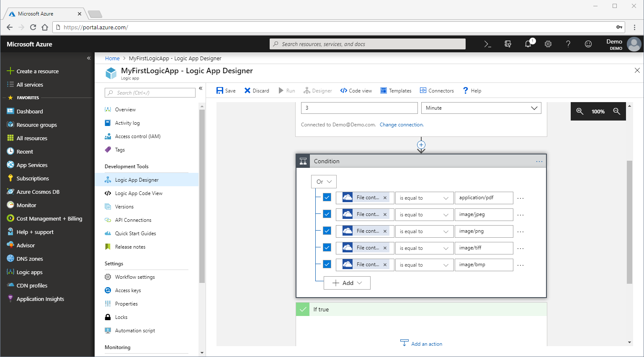Zoom out on the designer canvas
Screen dimensions: 644x357
pyautogui.click(x=616, y=111)
